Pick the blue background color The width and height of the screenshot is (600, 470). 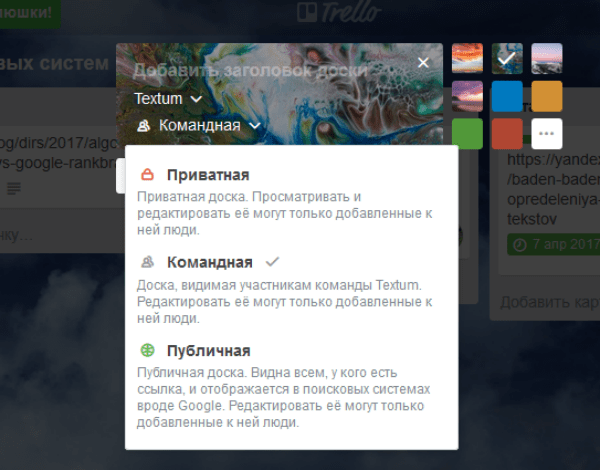pos(507,96)
